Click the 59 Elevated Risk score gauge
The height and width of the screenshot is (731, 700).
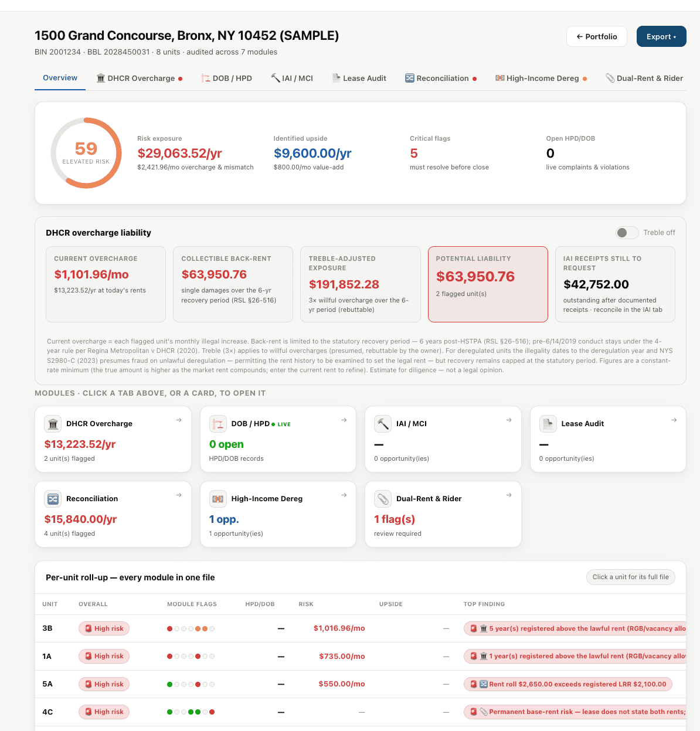[x=86, y=153]
